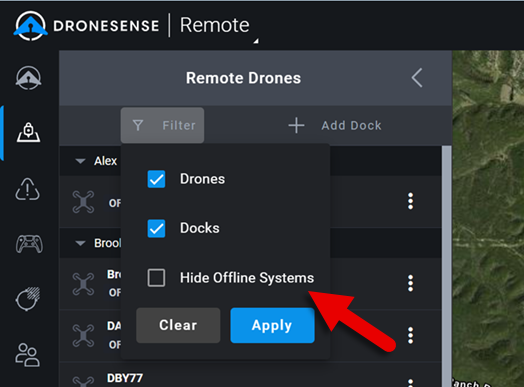Image resolution: width=524 pixels, height=387 pixels.
Task: Click the users group sidebar icon
Action: tap(27, 355)
